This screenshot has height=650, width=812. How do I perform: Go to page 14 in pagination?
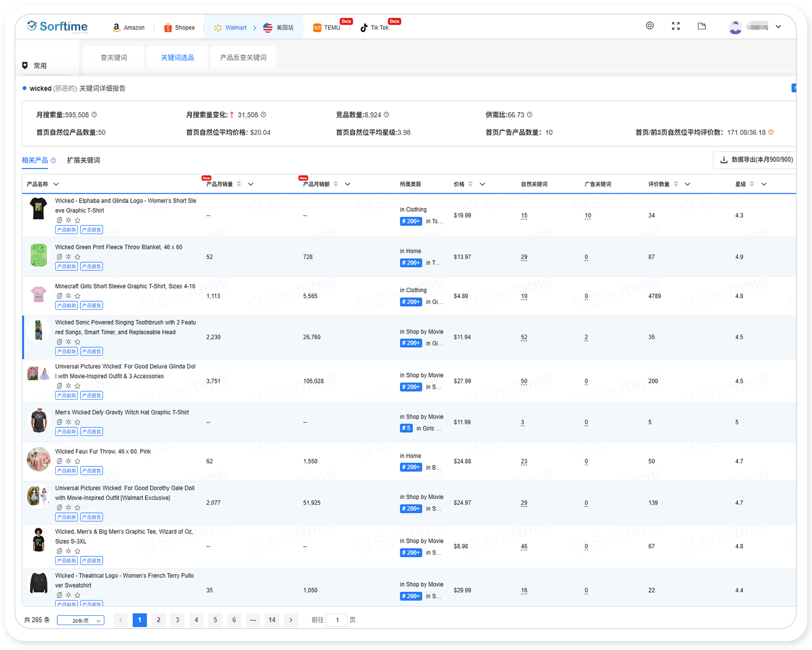(272, 620)
